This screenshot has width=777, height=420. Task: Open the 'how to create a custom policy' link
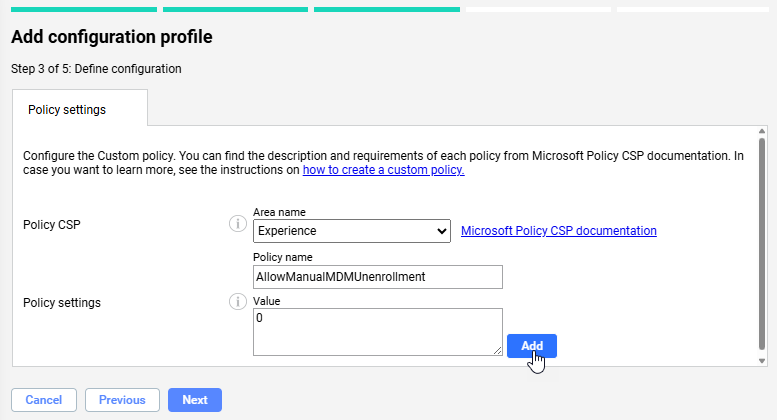coord(384,171)
